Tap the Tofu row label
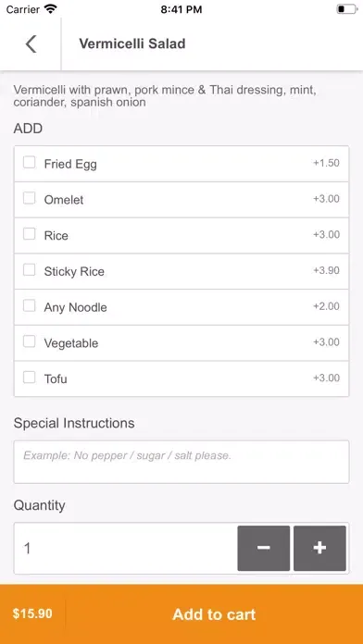The width and height of the screenshot is (363, 644). click(x=56, y=378)
